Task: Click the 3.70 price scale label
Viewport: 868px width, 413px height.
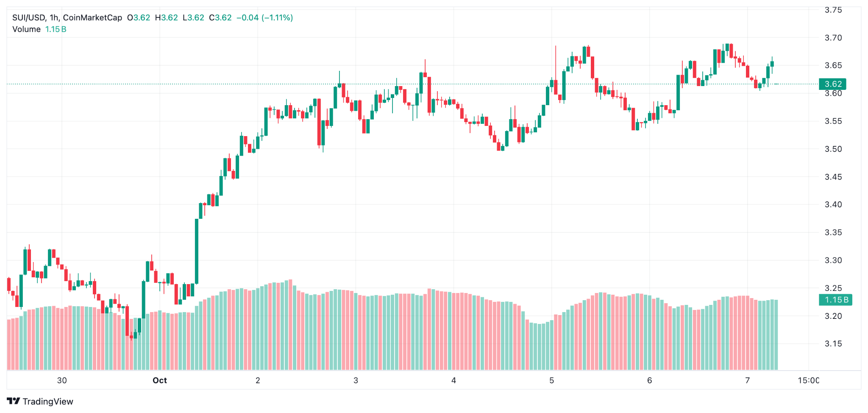Action: (833, 38)
